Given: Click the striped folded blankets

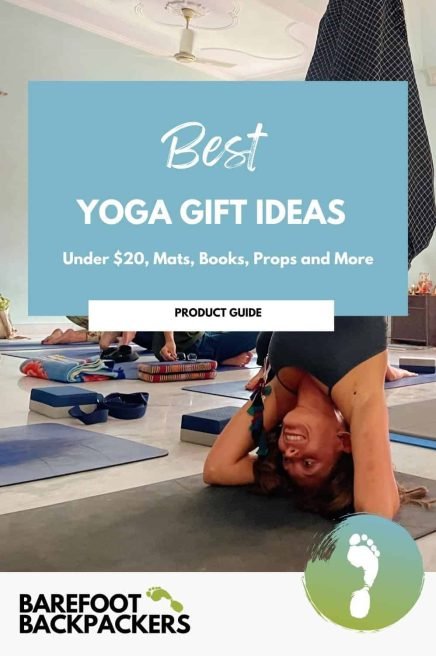Looking at the screenshot, I should click(x=177, y=371).
